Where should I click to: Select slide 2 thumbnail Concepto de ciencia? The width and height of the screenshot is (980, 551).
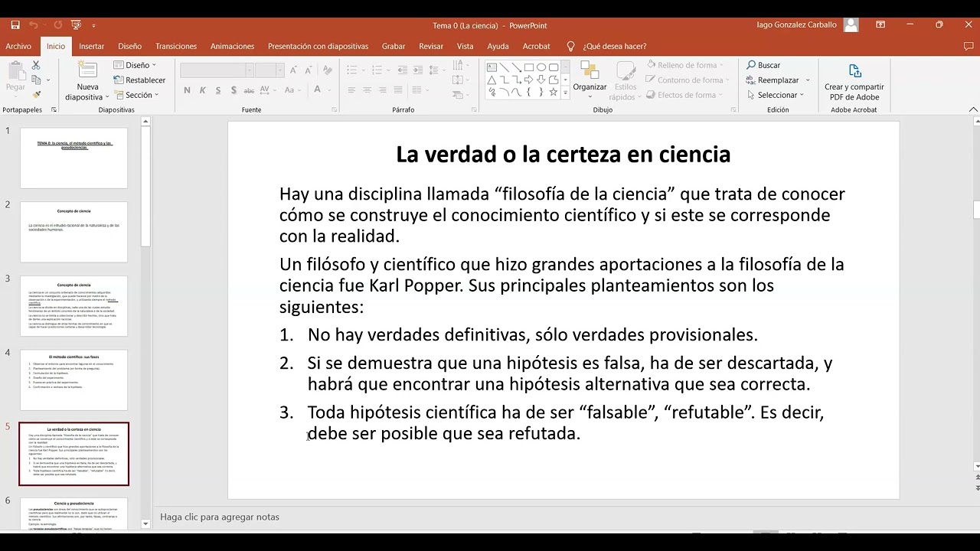[x=73, y=232]
